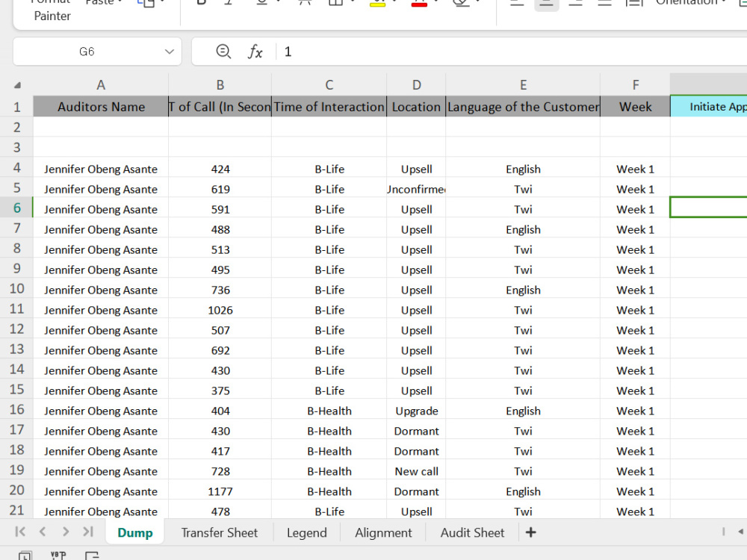Select the Format Painter tool

tap(52, 10)
